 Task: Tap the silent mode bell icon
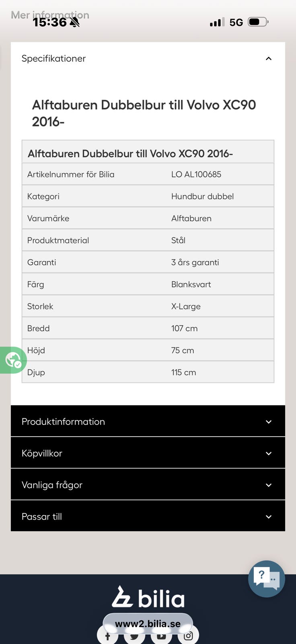coord(74,23)
